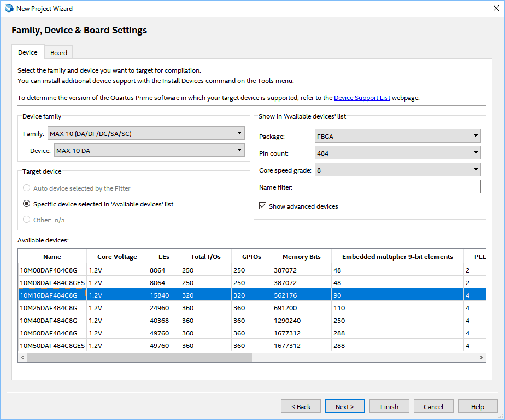Open the Pin count dropdown

[397, 153]
